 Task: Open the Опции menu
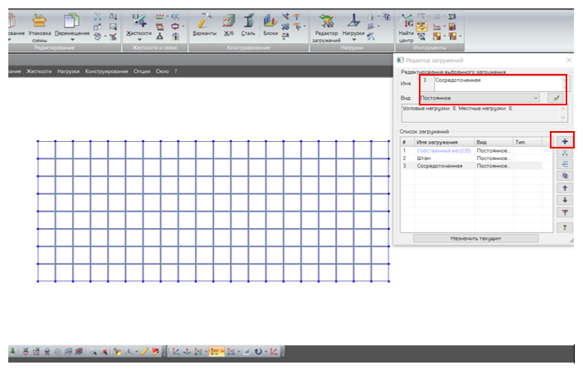[x=141, y=71]
